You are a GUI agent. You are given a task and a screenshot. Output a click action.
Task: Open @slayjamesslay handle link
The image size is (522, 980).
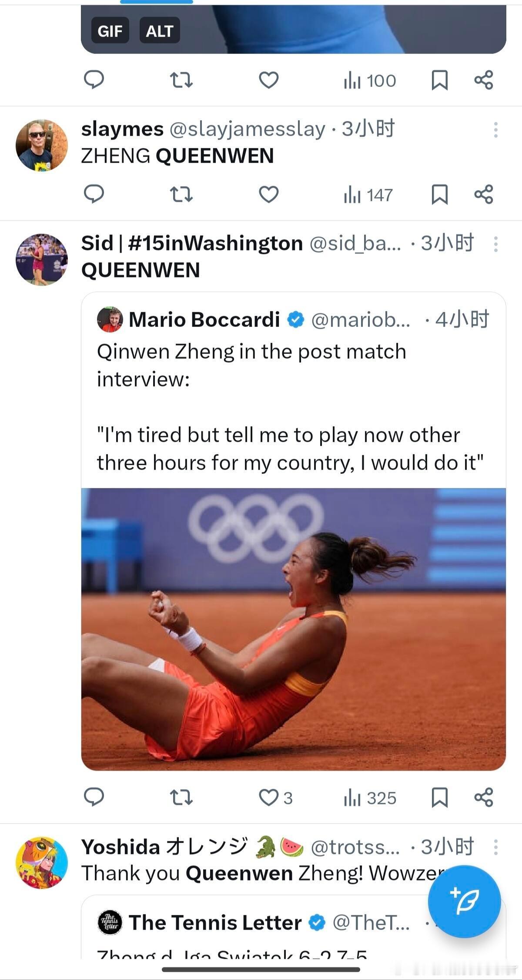[x=247, y=129]
